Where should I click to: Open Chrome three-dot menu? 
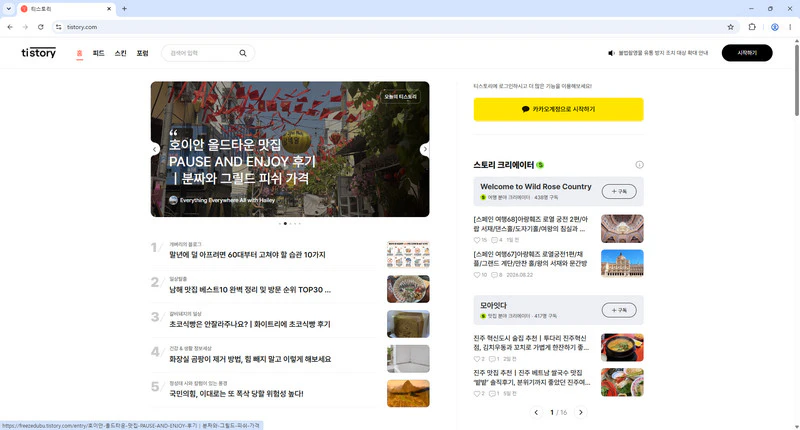click(x=790, y=27)
